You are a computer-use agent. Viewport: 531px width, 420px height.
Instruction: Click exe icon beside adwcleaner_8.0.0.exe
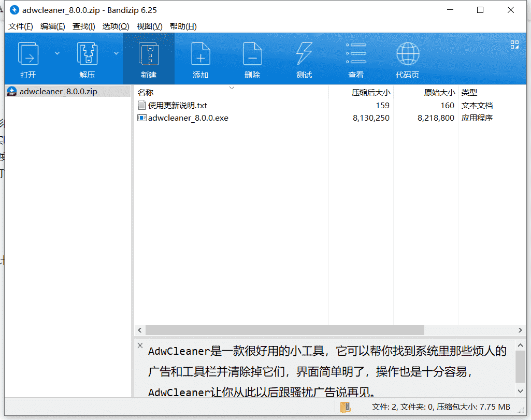coord(142,118)
